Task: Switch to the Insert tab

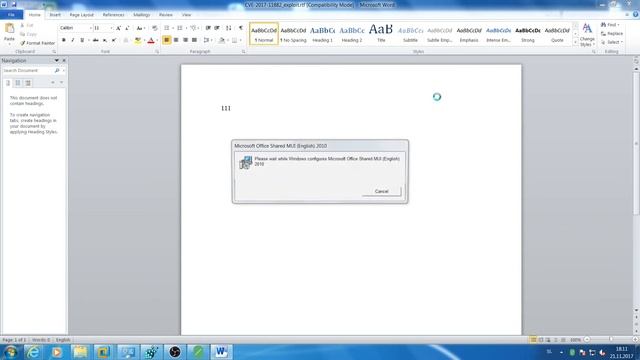Action: click(x=55, y=15)
